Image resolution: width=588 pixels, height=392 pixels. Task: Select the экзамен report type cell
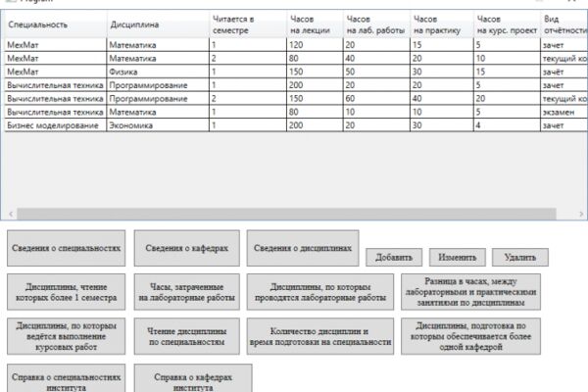[x=564, y=112]
